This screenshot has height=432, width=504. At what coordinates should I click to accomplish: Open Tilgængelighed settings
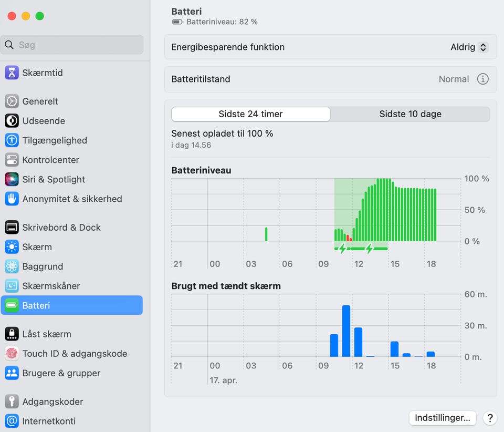(x=72, y=140)
